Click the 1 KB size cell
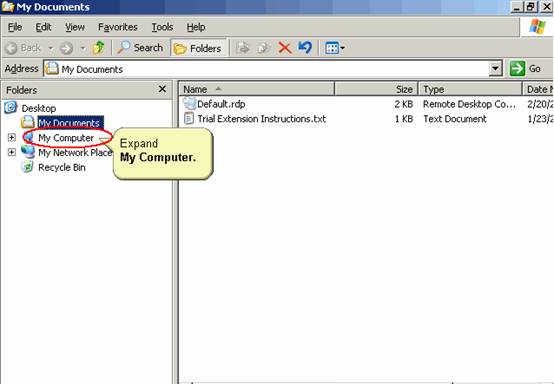The height and width of the screenshot is (384, 554). click(404, 119)
